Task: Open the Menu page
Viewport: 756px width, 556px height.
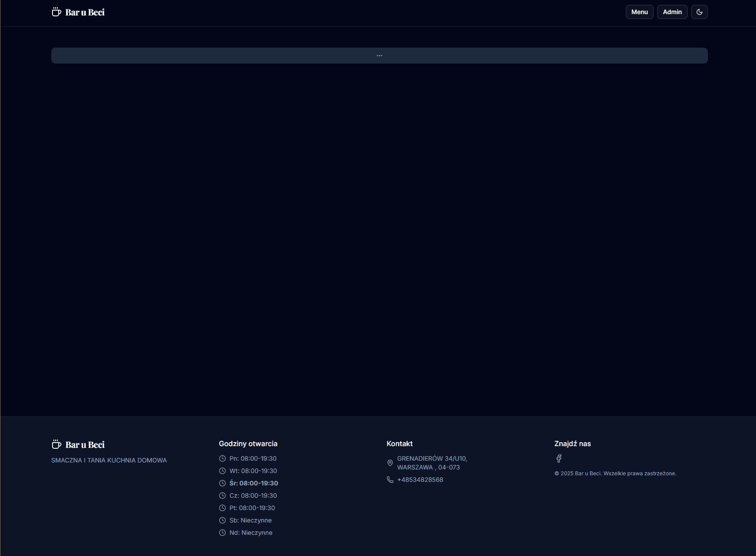Action: coord(639,12)
